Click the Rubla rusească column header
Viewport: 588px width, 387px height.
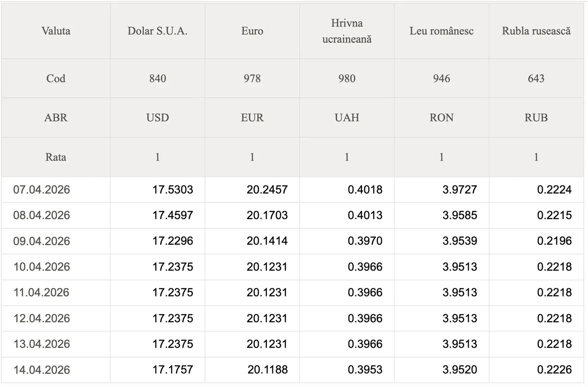pos(536,31)
